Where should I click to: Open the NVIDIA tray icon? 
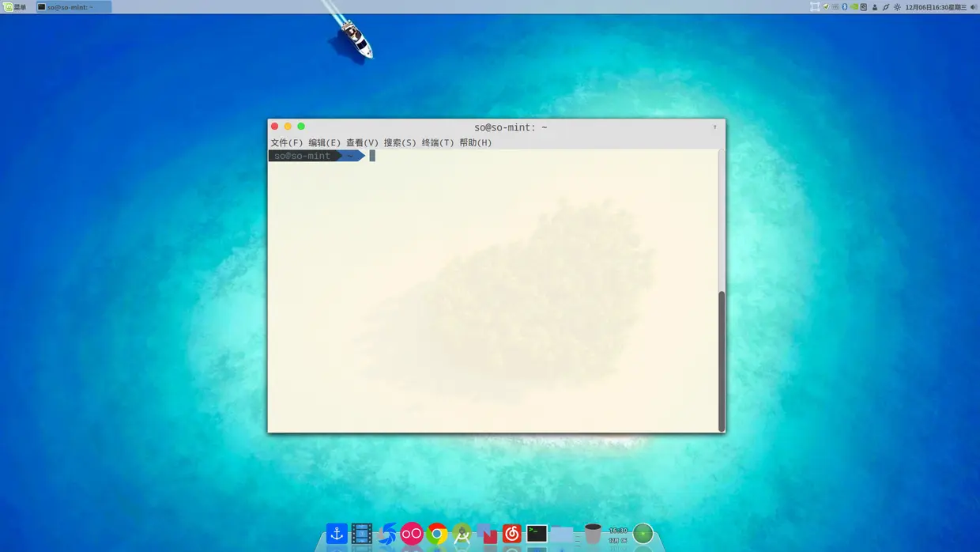coord(854,7)
